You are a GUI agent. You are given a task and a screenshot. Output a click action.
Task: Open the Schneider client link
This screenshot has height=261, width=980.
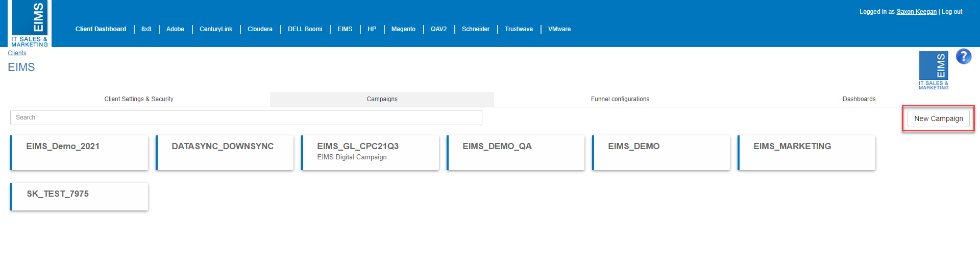(476, 29)
